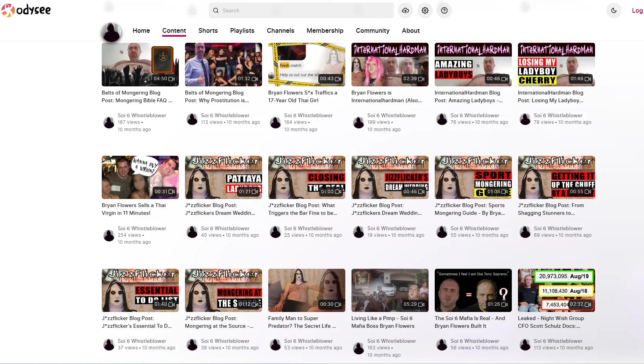Screen dimensions: 644x364
Task: Click channel avatar beside 163 views
Action: pyautogui.click(x=359, y=348)
